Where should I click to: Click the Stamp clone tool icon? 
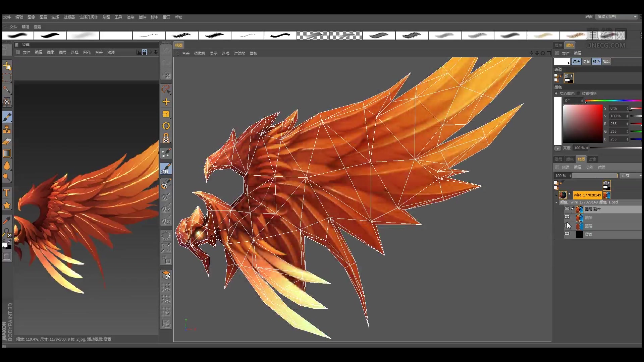tap(7, 129)
